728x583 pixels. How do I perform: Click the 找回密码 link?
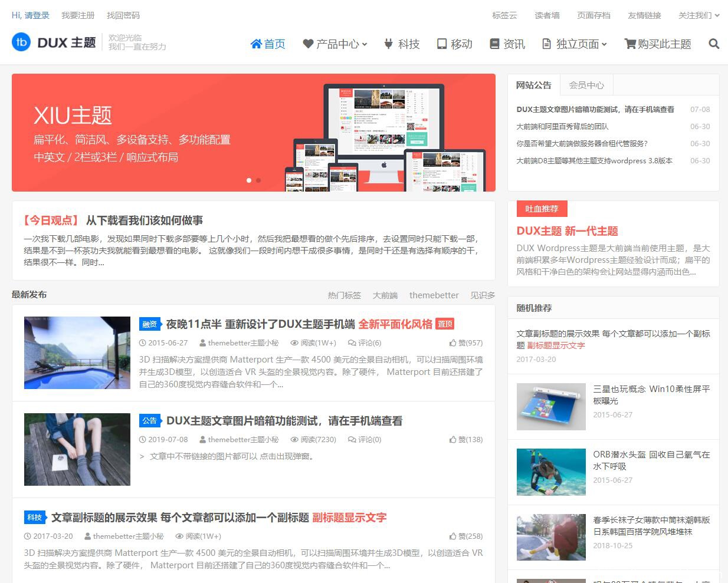tap(123, 15)
